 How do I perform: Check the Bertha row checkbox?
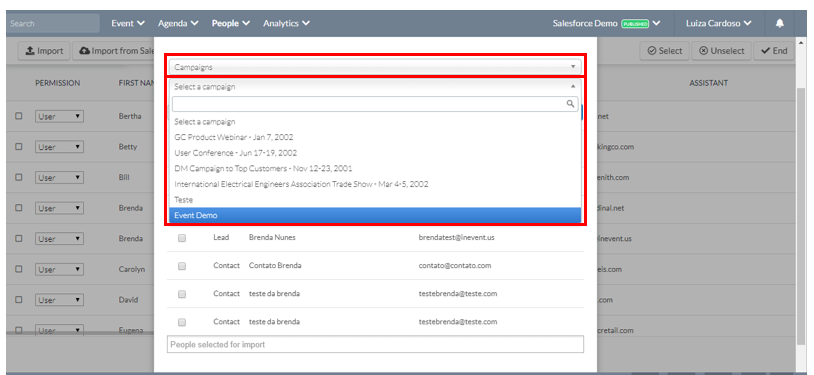click(19, 116)
